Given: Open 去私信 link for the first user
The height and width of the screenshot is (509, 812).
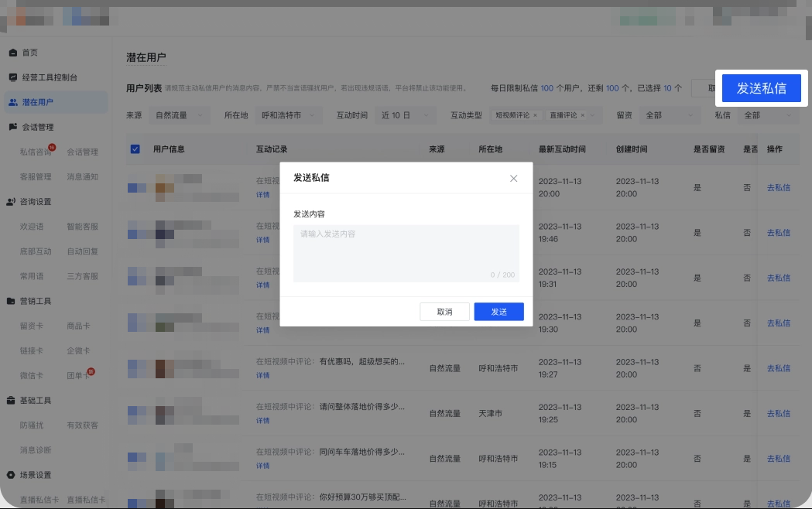Looking at the screenshot, I should [777, 188].
